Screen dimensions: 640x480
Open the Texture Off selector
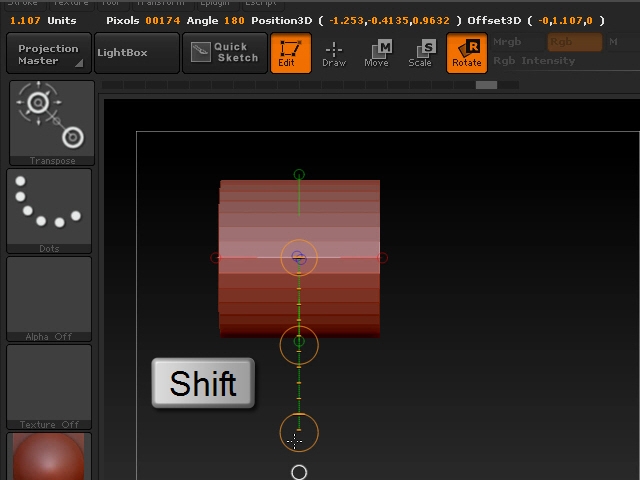(49, 387)
